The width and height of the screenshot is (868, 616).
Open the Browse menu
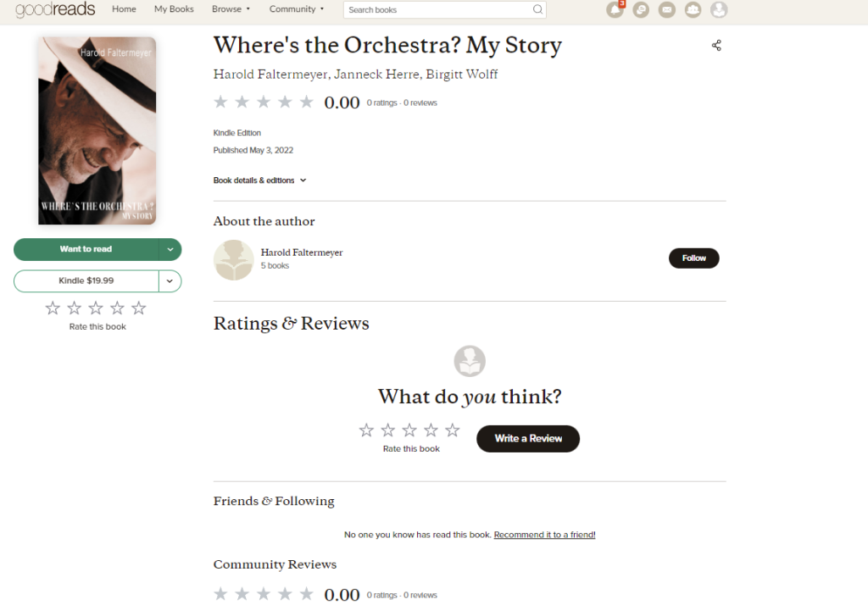pos(231,9)
